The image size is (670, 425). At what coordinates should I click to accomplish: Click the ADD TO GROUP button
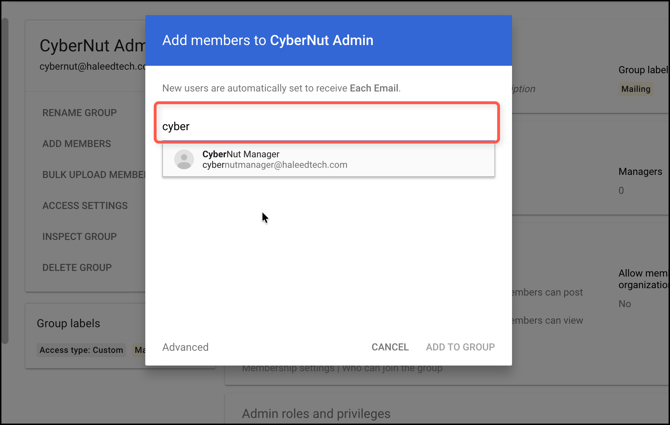[x=460, y=347]
